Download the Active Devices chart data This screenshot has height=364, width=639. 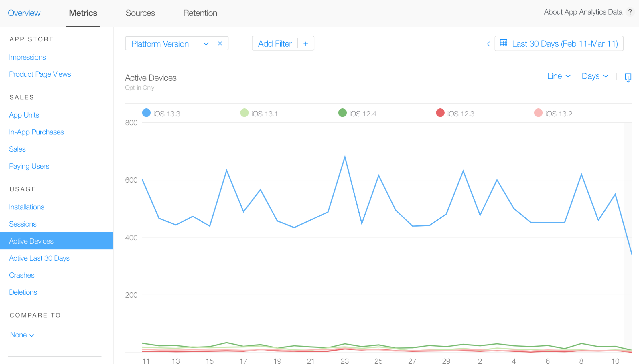click(x=628, y=77)
